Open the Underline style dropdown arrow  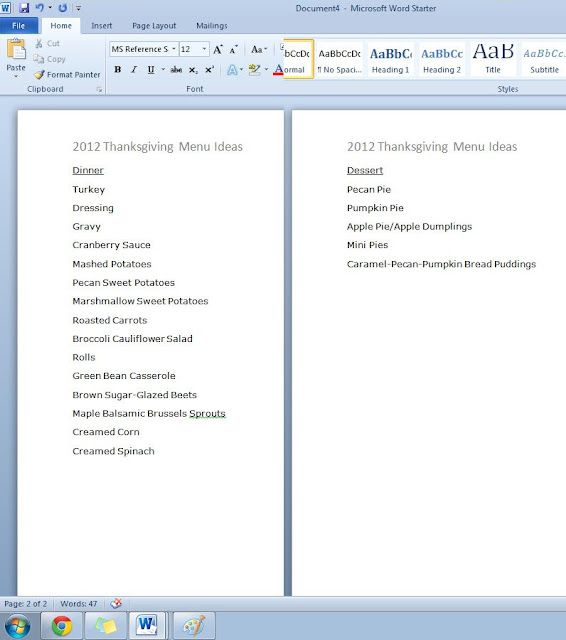click(x=163, y=69)
